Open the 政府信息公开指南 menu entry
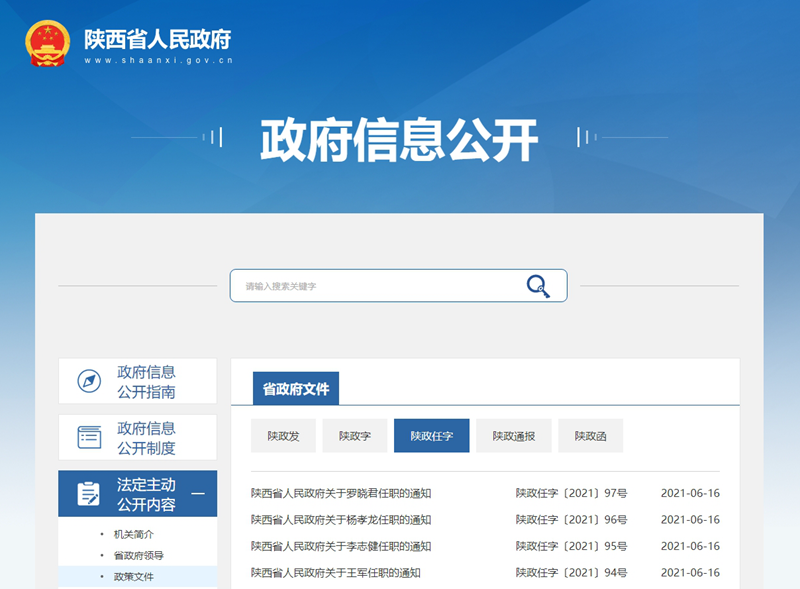 pyautogui.click(x=138, y=381)
